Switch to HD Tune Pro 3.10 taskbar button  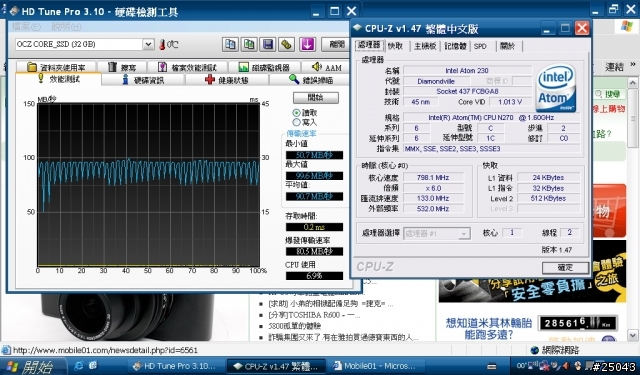[x=176, y=366]
